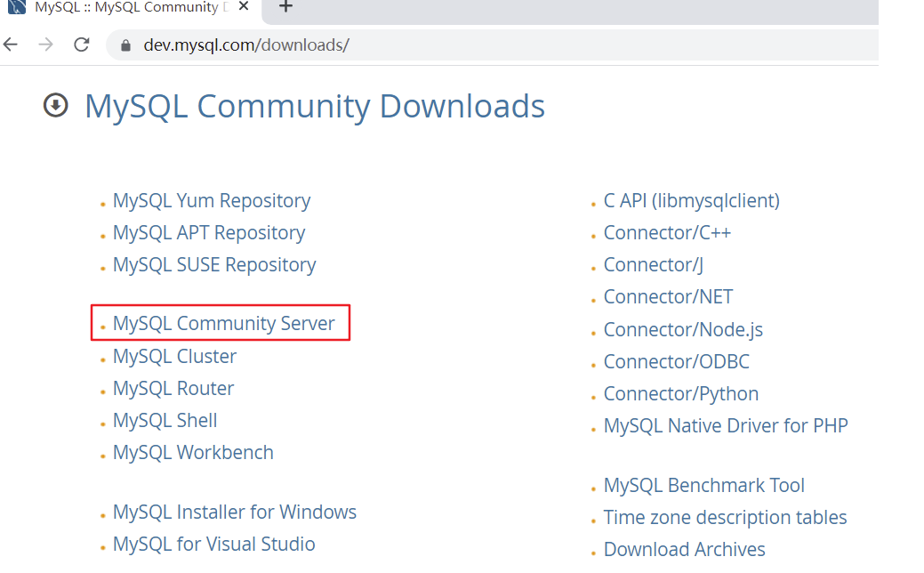Open MySQL for Visual Studio link
The width and height of the screenshot is (924, 573).
(214, 545)
